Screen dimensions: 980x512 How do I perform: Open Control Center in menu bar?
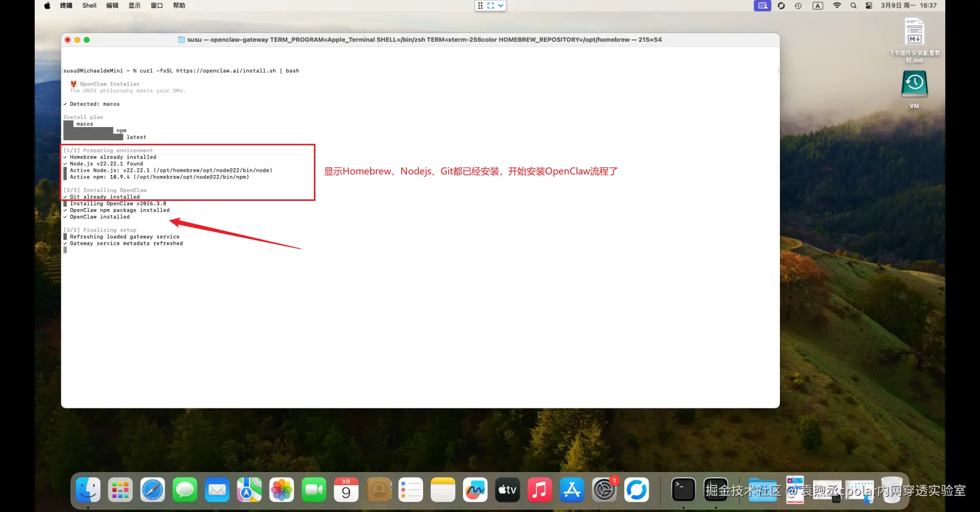pyautogui.click(x=869, y=6)
